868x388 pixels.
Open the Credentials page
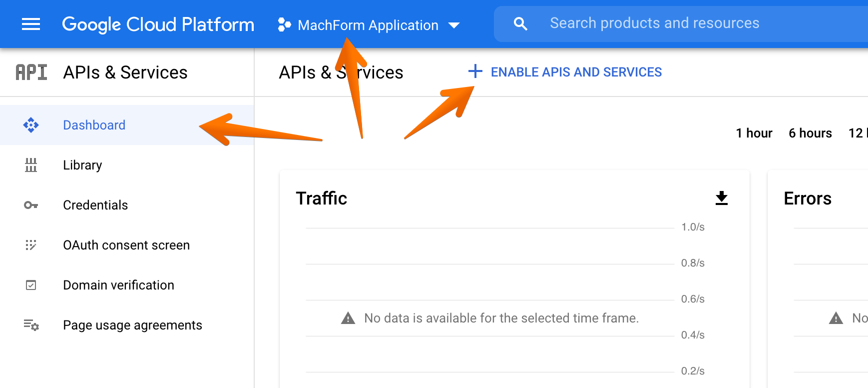[127, 205]
